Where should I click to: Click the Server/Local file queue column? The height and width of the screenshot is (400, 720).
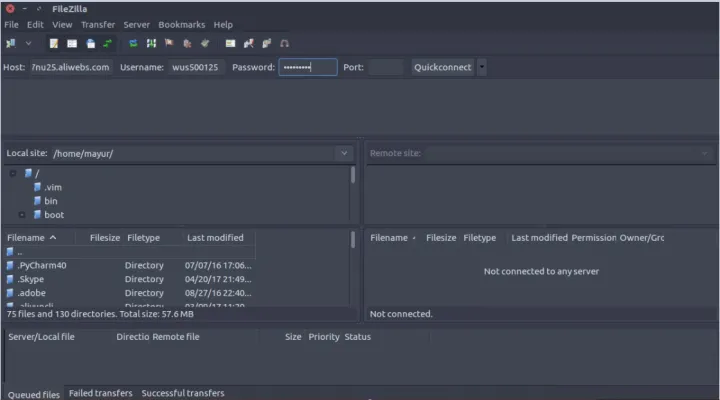pos(41,337)
